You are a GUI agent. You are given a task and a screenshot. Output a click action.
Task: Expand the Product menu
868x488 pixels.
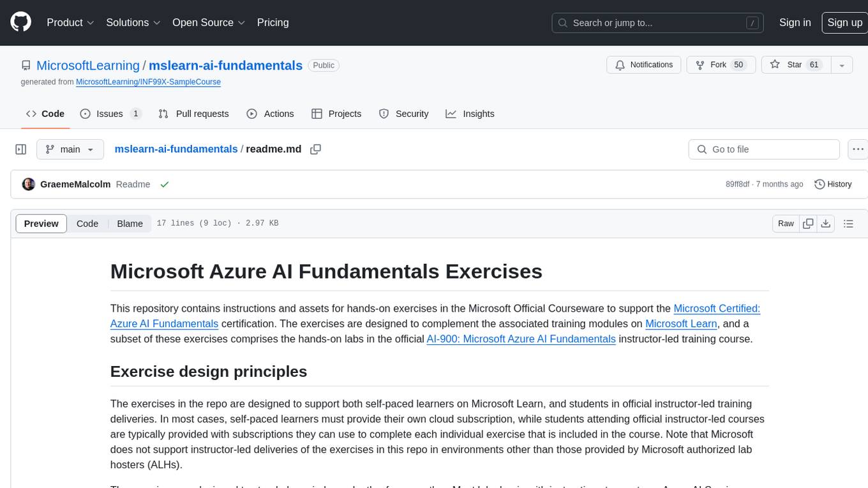click(x=70, y=22)
